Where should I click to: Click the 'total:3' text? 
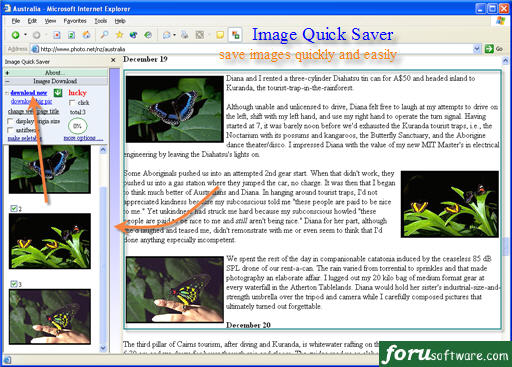point(78,112)
